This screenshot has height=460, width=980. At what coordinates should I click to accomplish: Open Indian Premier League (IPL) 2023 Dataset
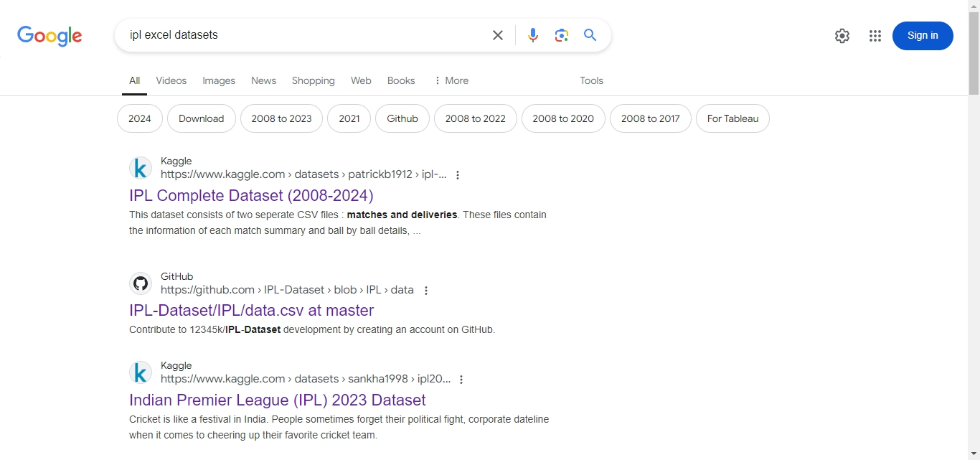[x=278, y=400]
